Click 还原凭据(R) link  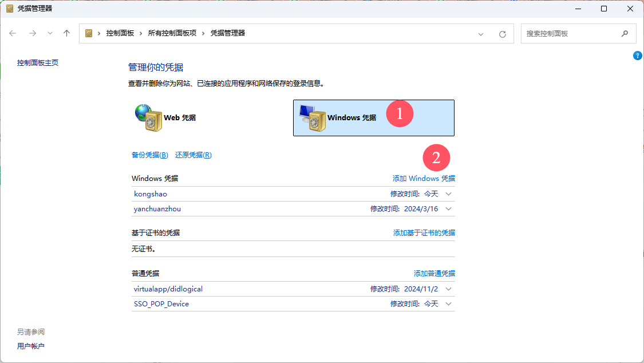coord(193,155)
